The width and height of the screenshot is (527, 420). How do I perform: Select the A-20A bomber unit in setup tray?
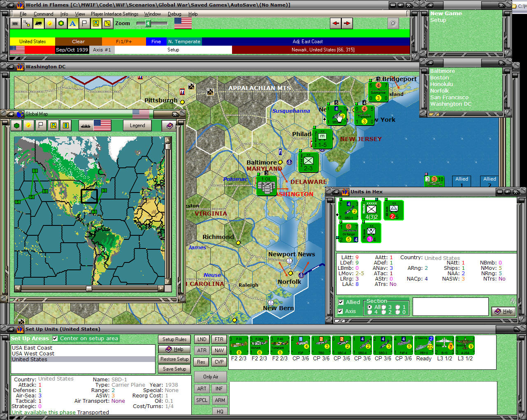[x=465, y=346]
